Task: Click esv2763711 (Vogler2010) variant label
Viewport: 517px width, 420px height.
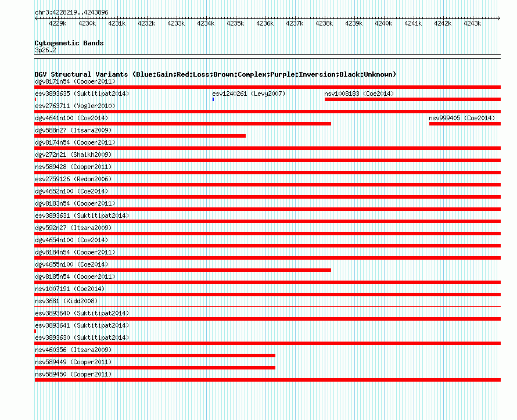Action: 75,106
